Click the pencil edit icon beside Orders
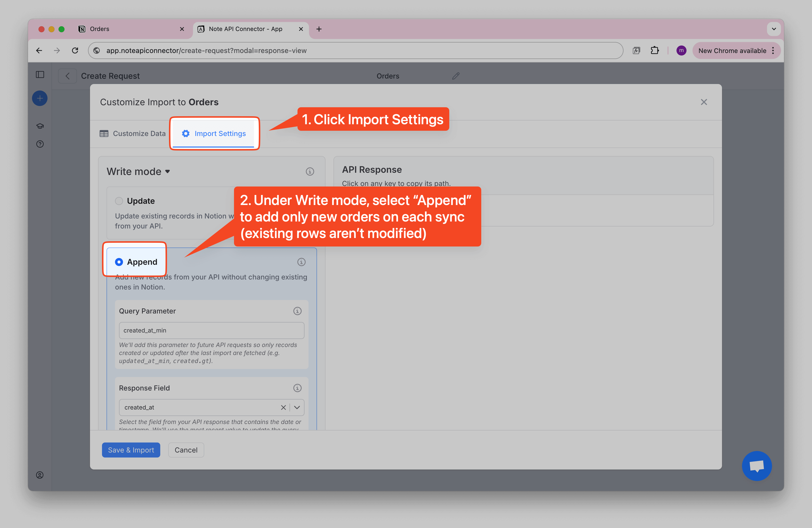The image size is (812, 528). (x=455, y=76)
